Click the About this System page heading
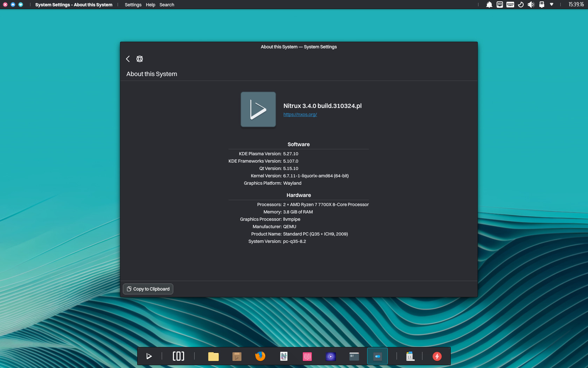The width and height of the screenshot is (588, 368). (x=152, y=74)
